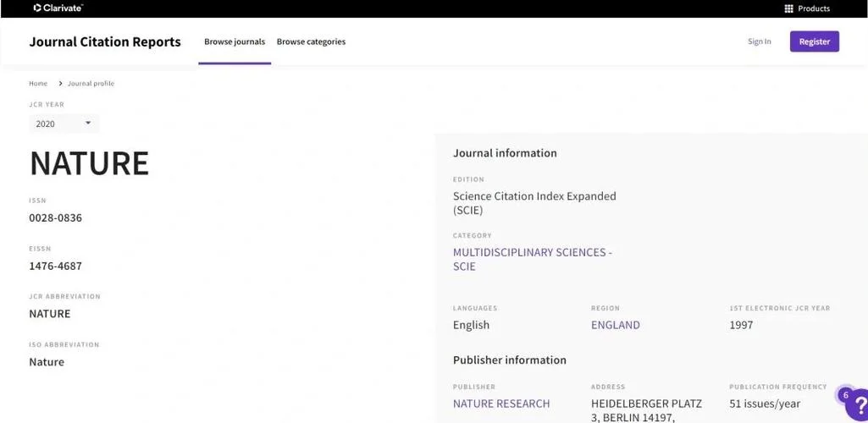Open Multidisciplinary Sciences - SCIE category link
This screenshot has width=868, height=423.
click(x=533, y=260)
